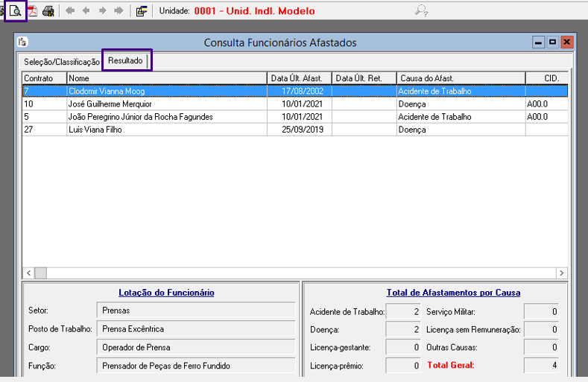
Task: Click the printer icon in toolbar
Action: pyautogui.click(x=48, y=11)
